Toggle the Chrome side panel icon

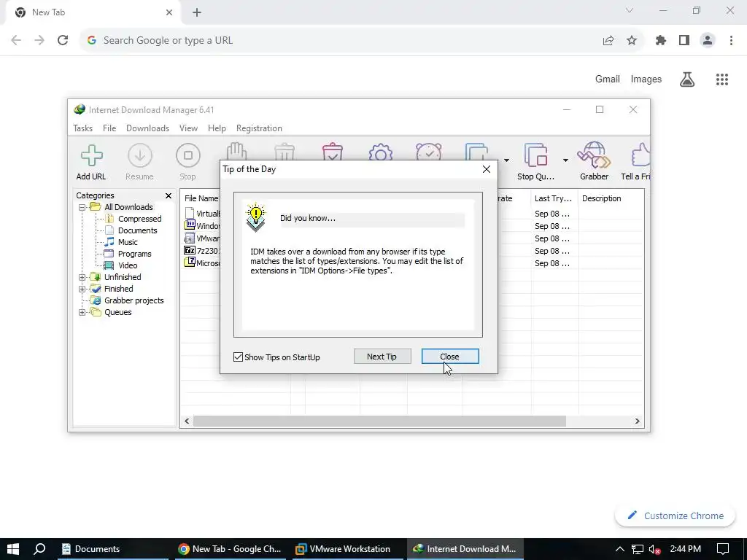tap(684, 41)
